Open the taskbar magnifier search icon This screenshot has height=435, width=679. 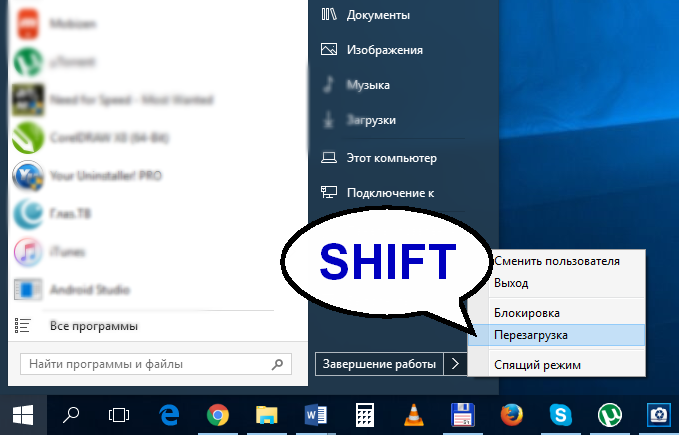click(72, 414)
